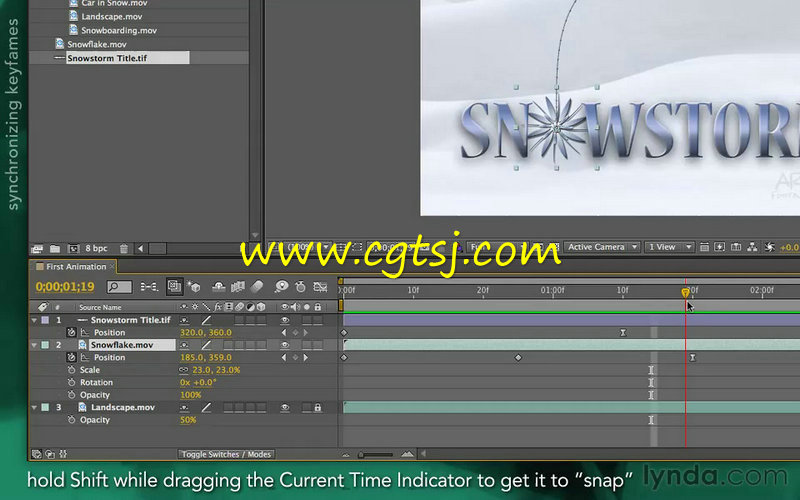Viewport: 800px width, 500px height.
Task: Hide the Landscape.mov layer
Action: point(285,408)
